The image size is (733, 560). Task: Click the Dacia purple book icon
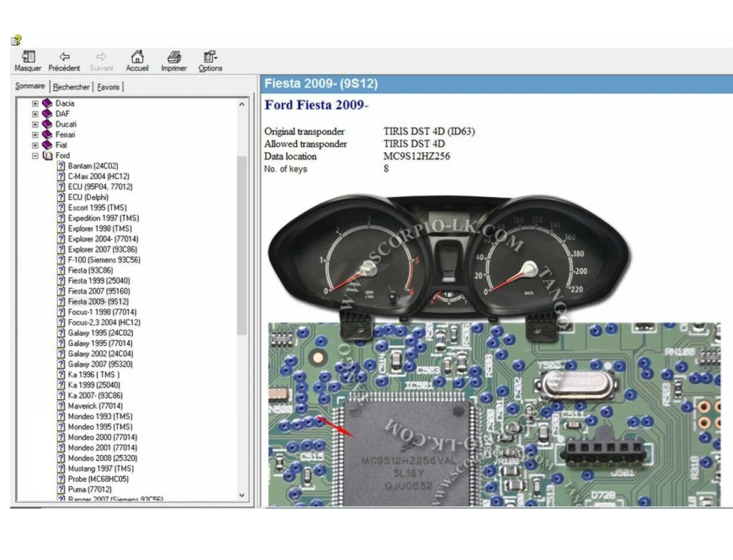point(47,103)
